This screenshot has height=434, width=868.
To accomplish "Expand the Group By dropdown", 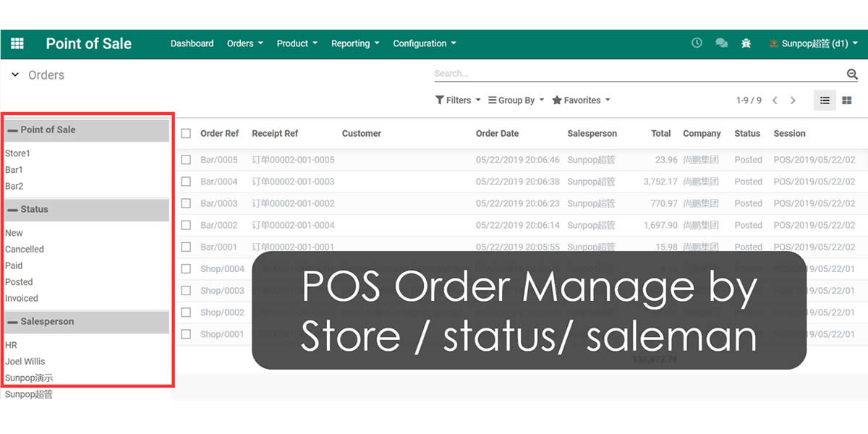I will [x=516, y=101].
